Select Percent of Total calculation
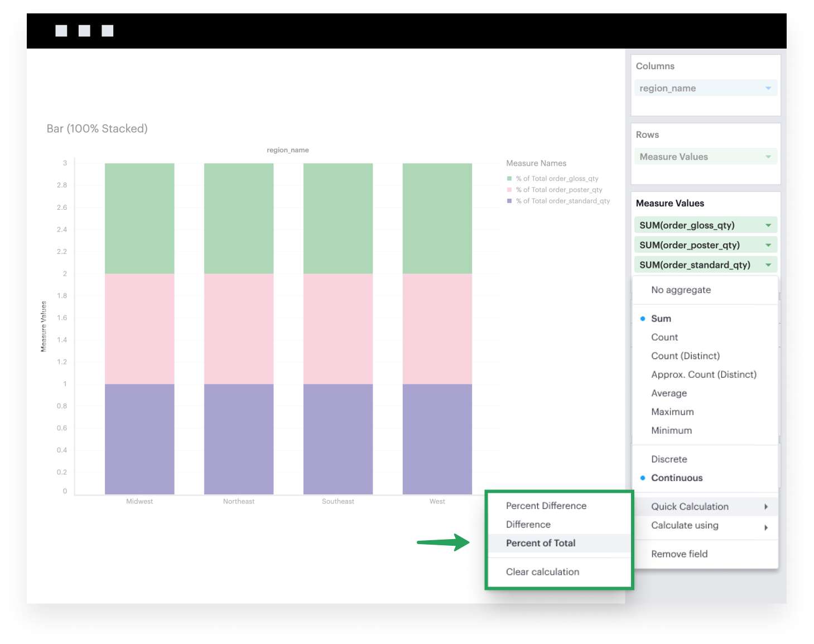Viewport: 814px width, 644px height. (x=540, y=543)
